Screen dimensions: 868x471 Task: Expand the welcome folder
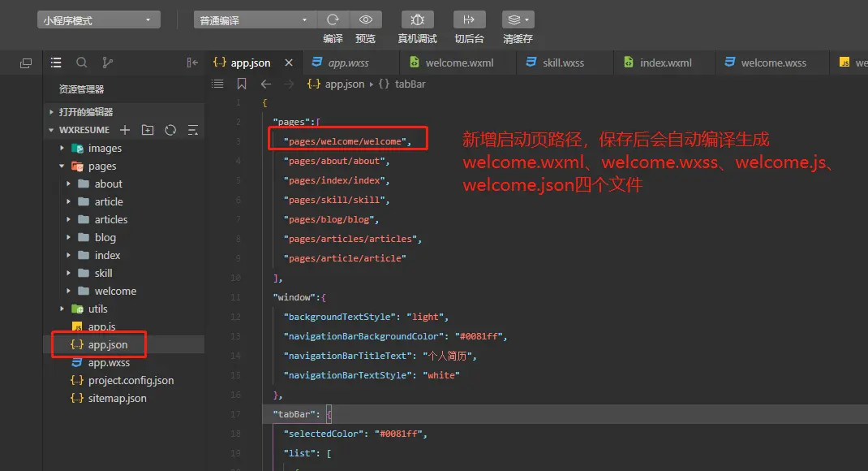124,291
